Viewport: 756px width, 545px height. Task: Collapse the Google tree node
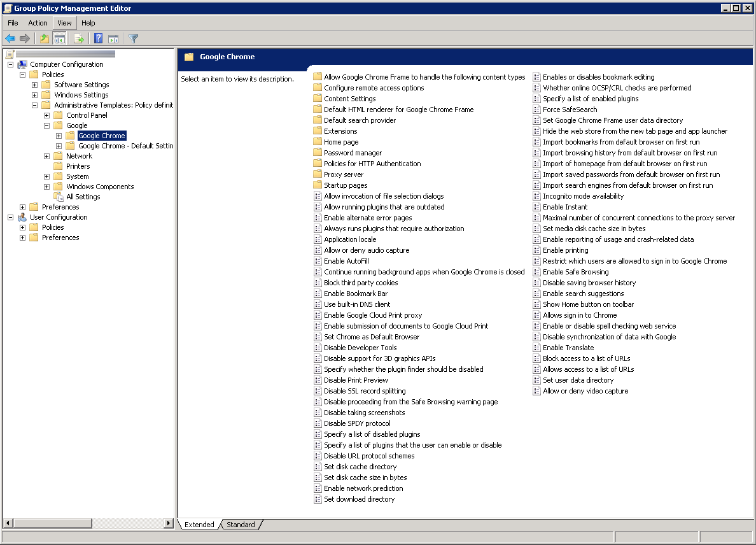(46, 125)
